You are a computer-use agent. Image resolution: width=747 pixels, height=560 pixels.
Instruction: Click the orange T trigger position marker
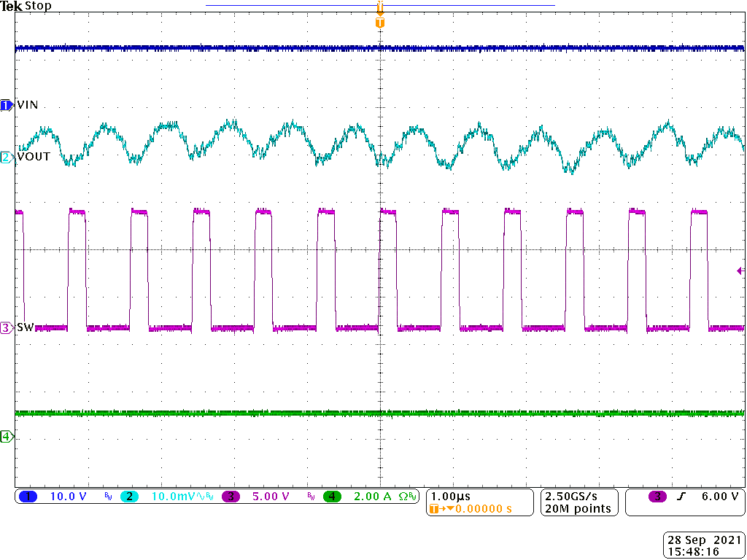click(379, 22)
